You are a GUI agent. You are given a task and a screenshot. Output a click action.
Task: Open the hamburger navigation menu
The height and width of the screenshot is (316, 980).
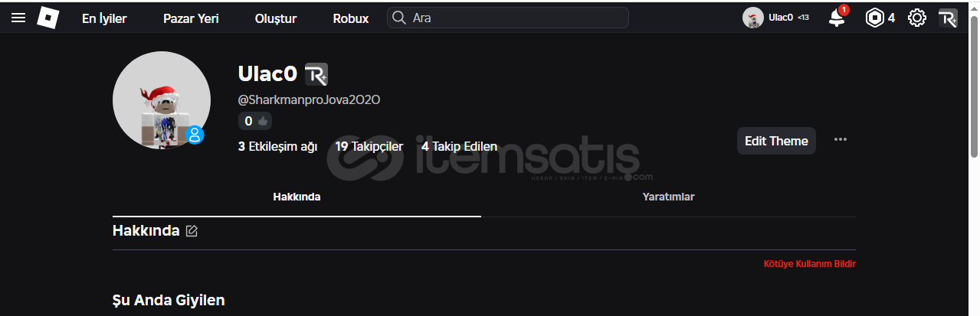point(18,18)
